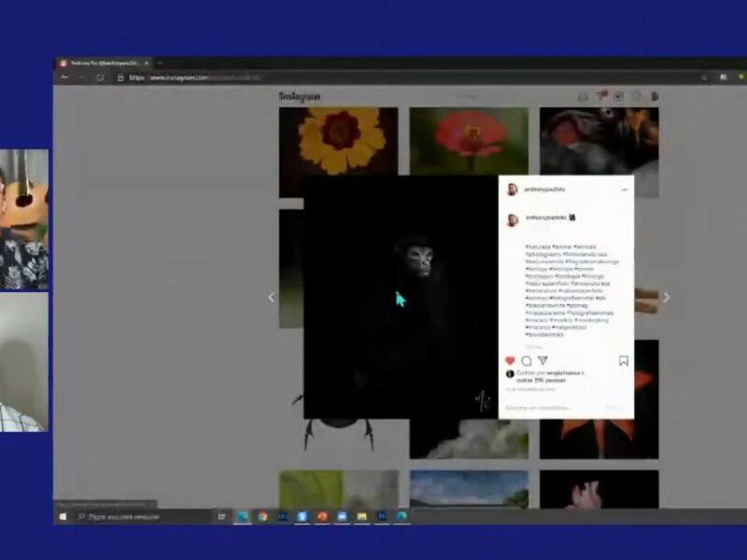Click the comment speech bubble icon
Screen dimensions: 747x560
(x=526, y=361)
